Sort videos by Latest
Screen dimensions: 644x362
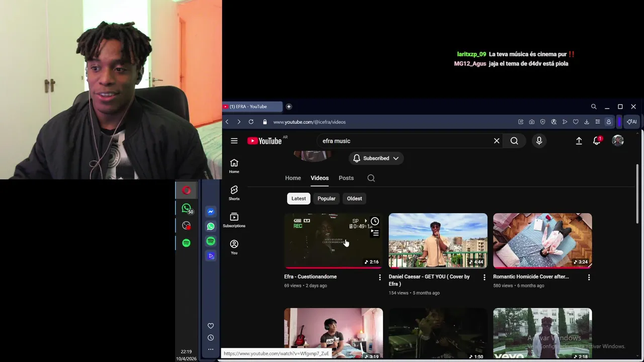tap(298, 199)
